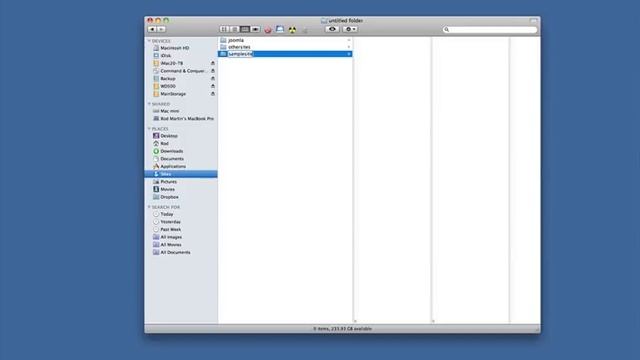The height and width of the screenshot is (360, 640).
Task: Eject the MainStorage drive
Action: pos(213,94)
